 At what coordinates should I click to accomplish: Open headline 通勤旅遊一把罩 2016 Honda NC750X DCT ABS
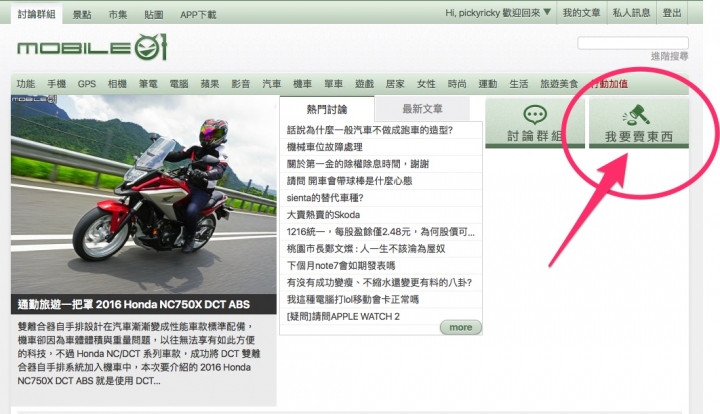134,304
